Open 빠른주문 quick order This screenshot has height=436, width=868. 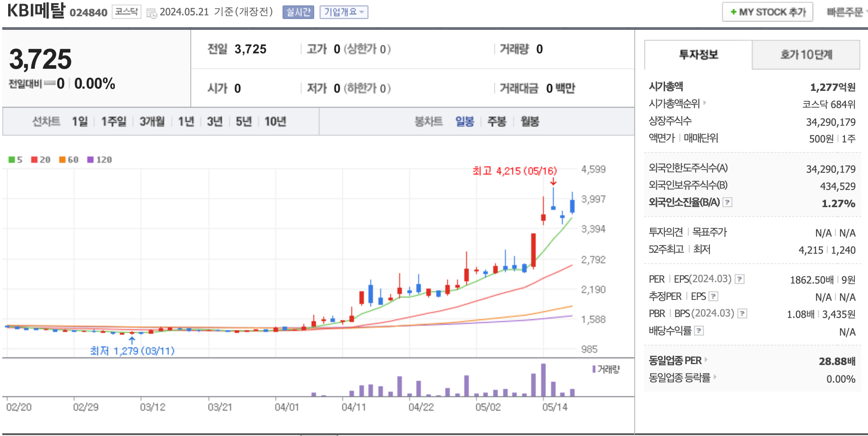(x=845, y=12)
